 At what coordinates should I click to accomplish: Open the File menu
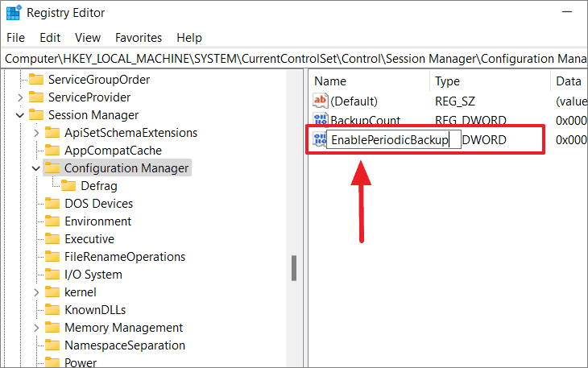[x=16, y=38]
